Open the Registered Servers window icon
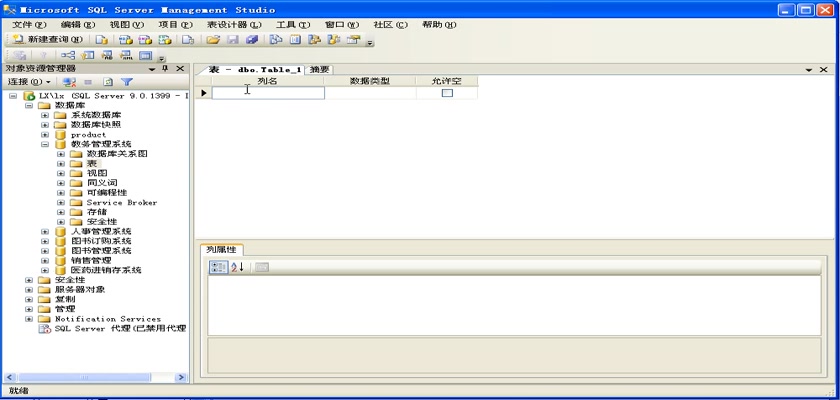Screen dimensions: 840x400 click(x=275, y=40)
